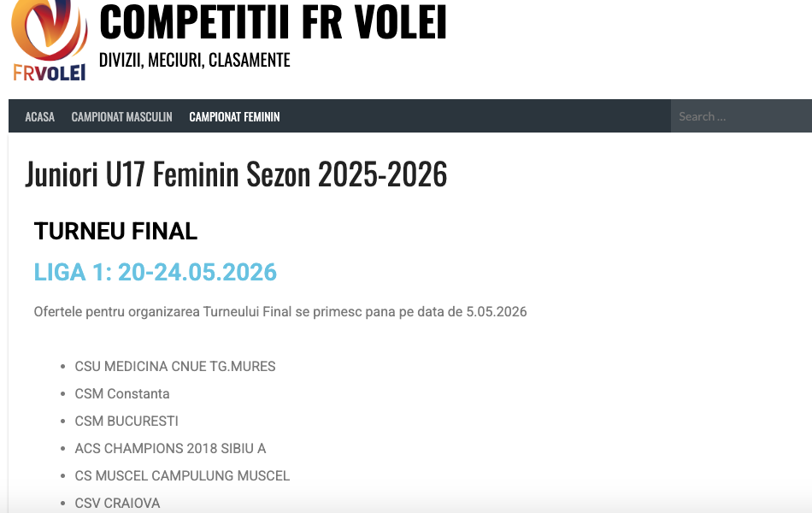
Task: Click the CSM BUCURESTI team entry
Action: click(x=127, y=421)
